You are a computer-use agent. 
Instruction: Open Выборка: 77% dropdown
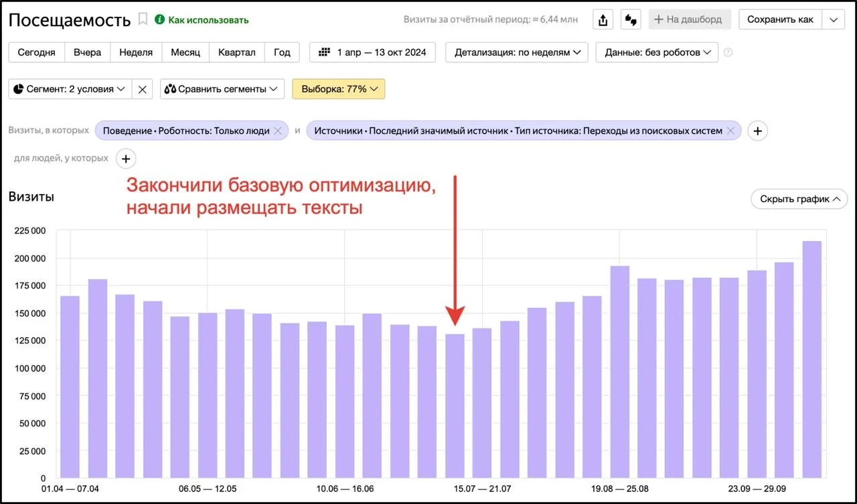[x=338, y=89]
